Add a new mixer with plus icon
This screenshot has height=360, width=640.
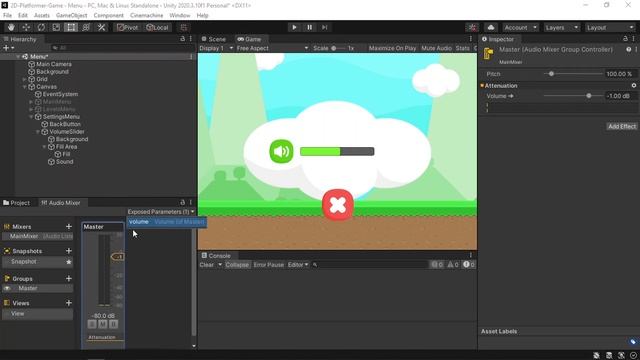[69, 227]
